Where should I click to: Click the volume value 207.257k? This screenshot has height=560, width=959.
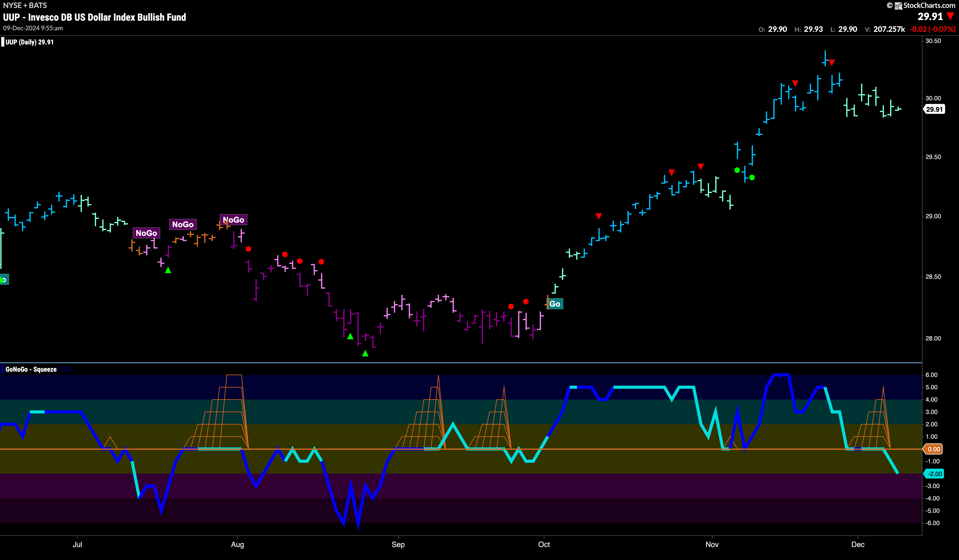point(889,29)
